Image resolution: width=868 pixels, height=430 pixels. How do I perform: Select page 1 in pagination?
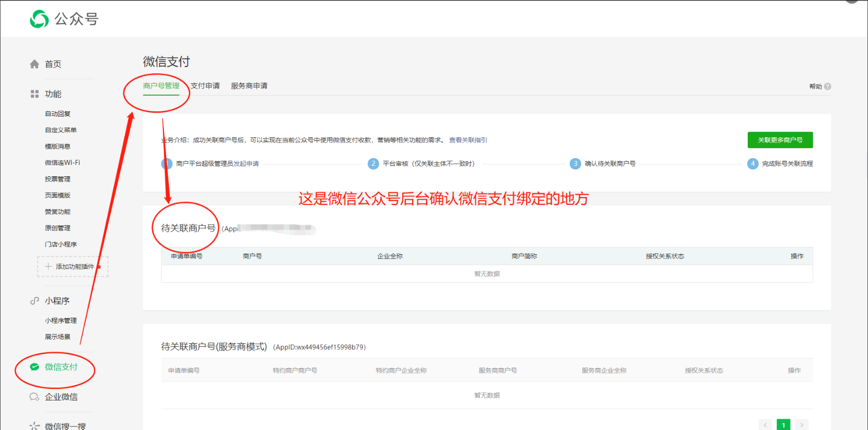[783, 425]
